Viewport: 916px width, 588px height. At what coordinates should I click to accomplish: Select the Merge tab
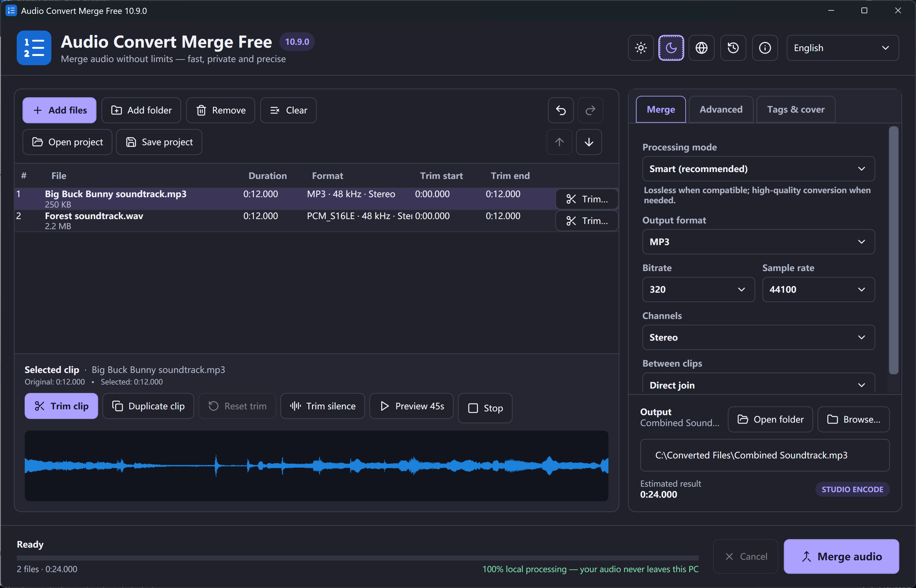[x=661, y=110]
